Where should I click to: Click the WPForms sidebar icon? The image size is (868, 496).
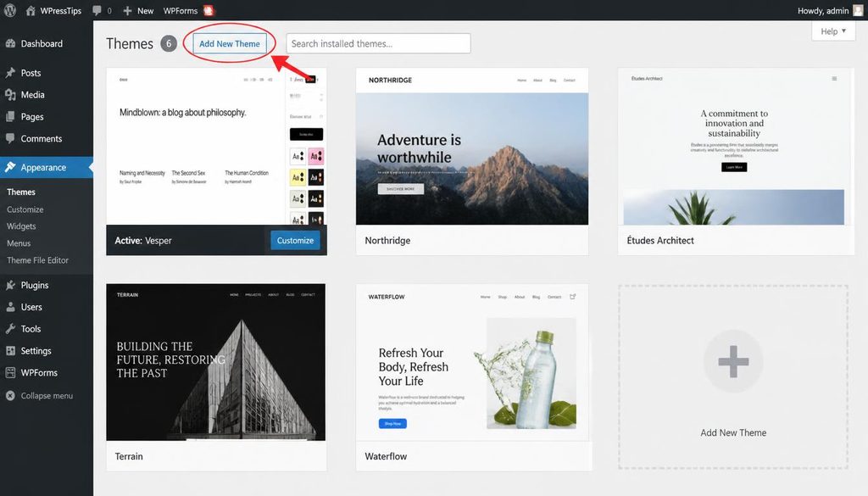click(10, 372)
